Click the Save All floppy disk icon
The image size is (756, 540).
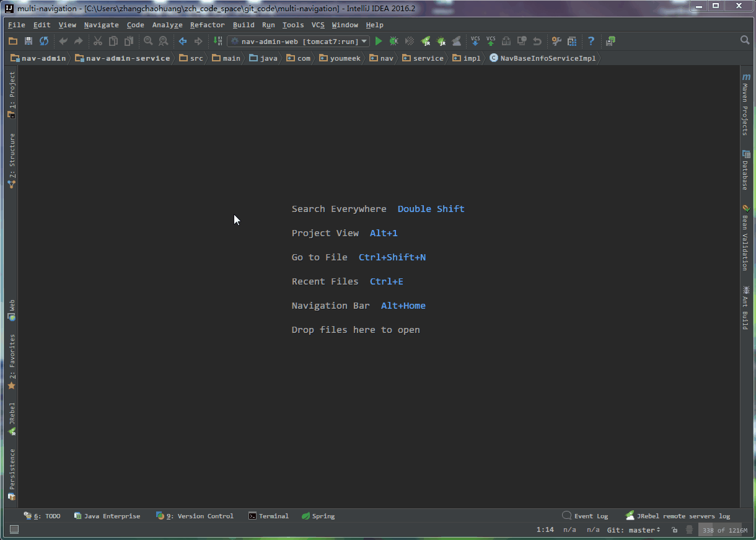29,42
